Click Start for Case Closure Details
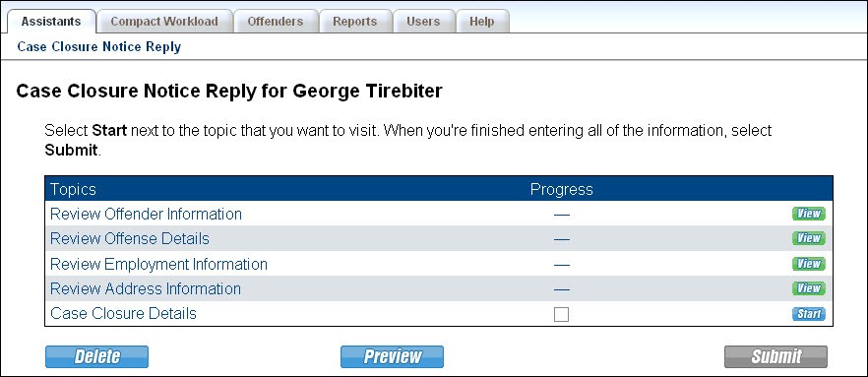Image resolution: width=868 pixels, height=377 pixels. pyautogui.click(x=808, y=314)
